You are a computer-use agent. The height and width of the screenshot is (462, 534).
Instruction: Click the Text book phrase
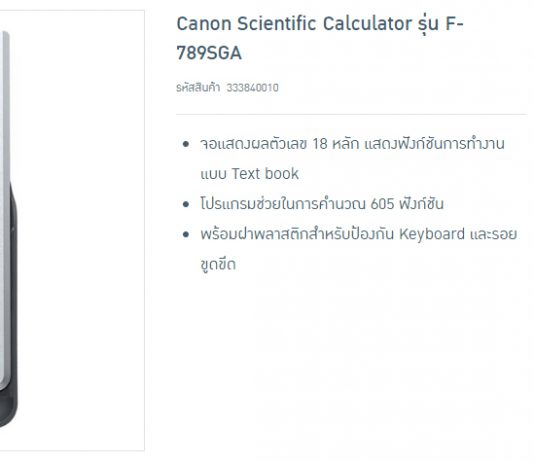coord(265,174)
